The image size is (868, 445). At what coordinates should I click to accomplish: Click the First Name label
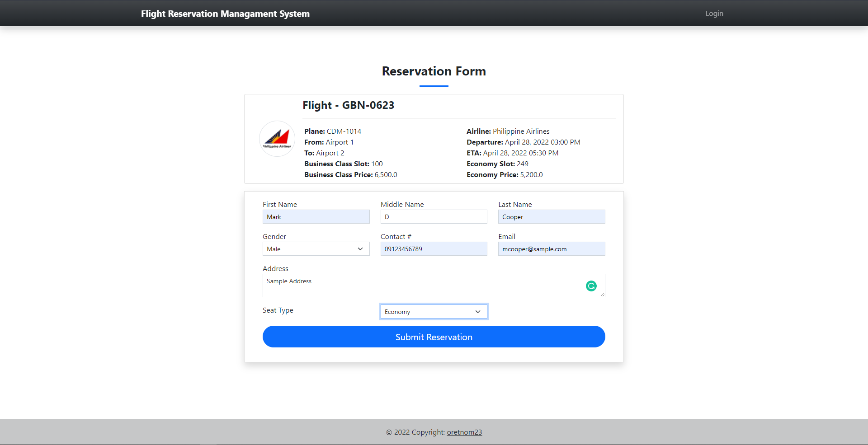(x=280, y=205)
